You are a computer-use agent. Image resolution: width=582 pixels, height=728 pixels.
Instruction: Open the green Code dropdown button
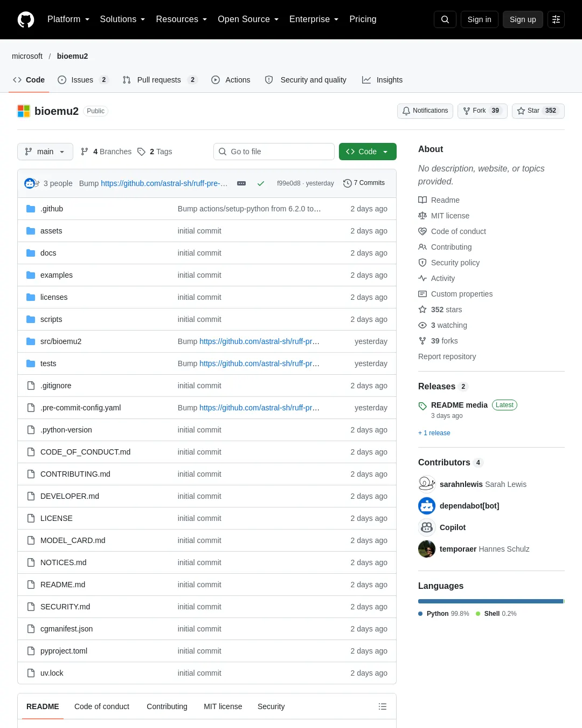point(368,152)
